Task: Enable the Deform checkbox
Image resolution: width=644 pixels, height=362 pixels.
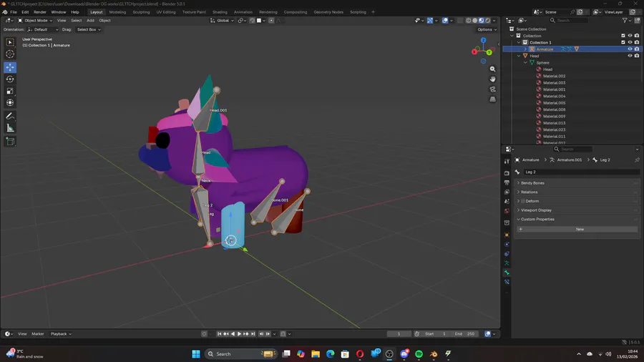Action: pos(523,201)
